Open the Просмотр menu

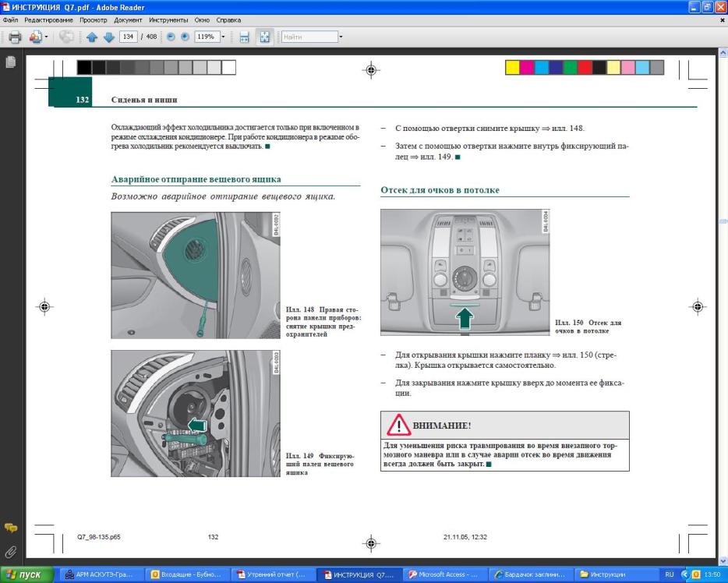coord(94,20)
